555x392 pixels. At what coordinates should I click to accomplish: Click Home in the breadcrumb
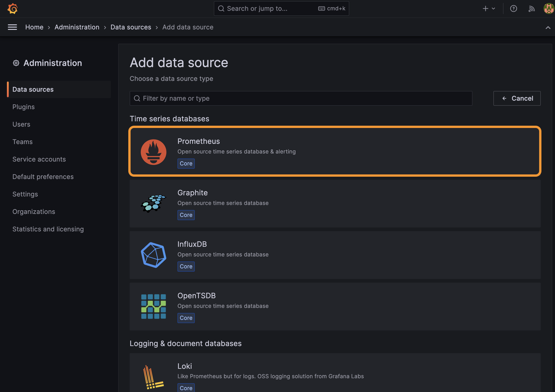point(34,27)
